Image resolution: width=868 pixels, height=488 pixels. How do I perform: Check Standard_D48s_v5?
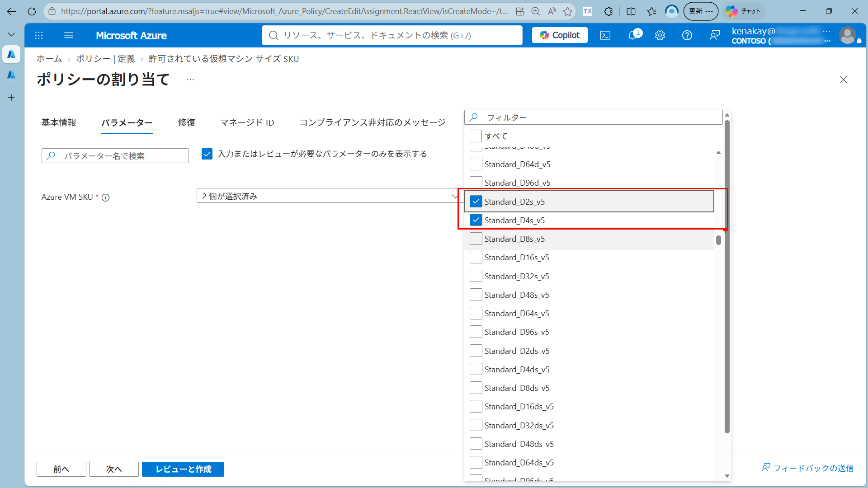[476, 295]
